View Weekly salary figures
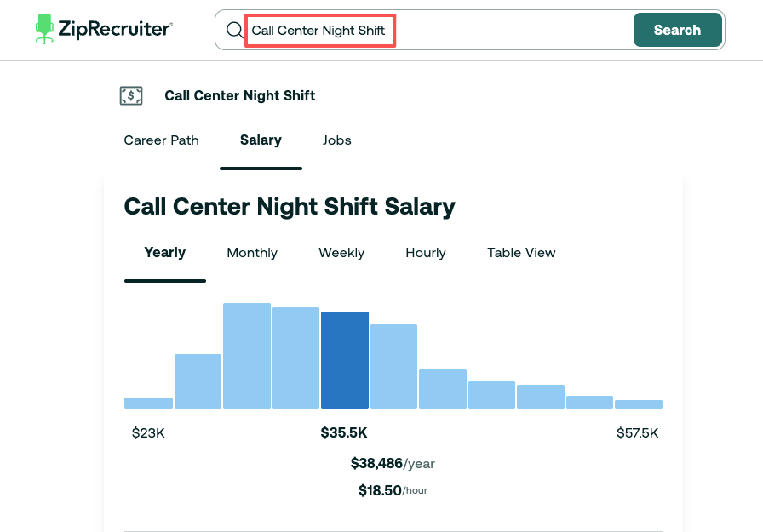 (341, 252)
